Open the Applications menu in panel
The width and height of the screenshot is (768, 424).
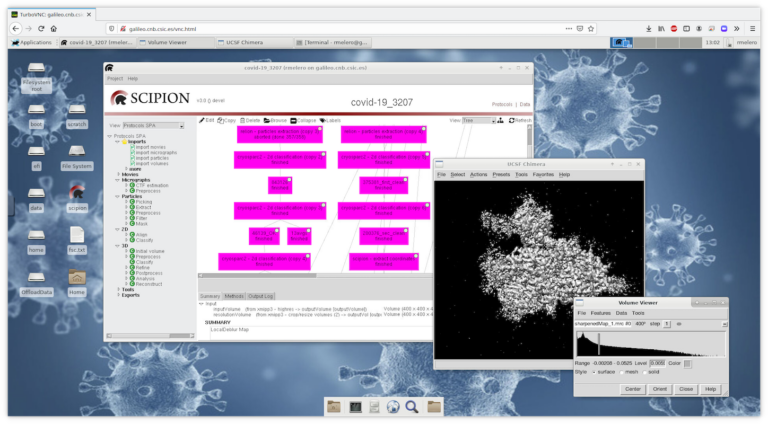tap(31, 43)
